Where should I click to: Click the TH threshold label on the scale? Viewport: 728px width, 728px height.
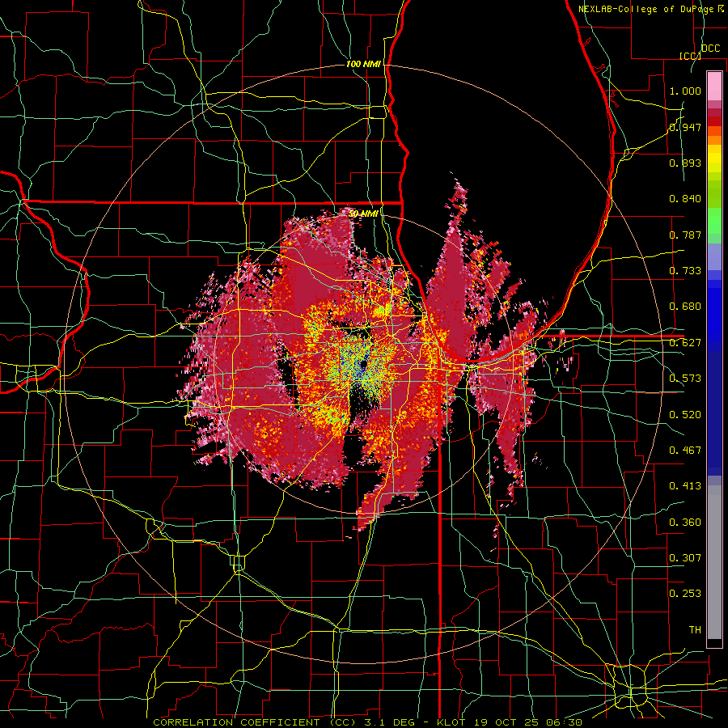coord(695,630)
